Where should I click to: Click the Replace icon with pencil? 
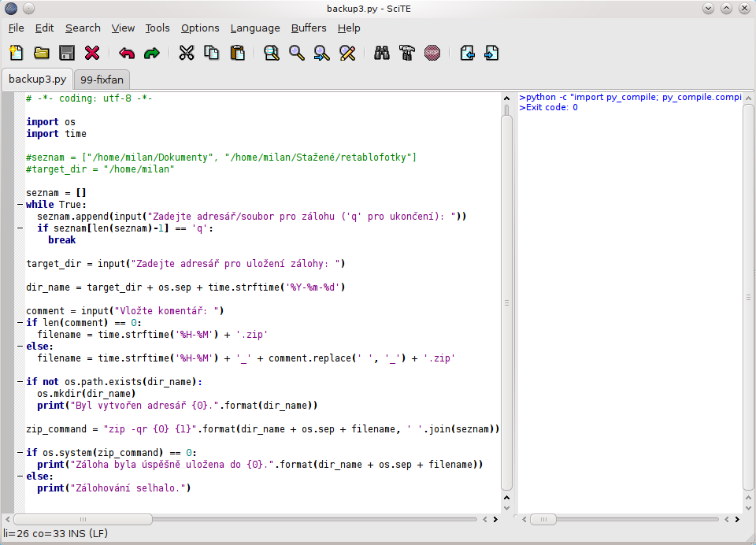click(x=347, y=53)
